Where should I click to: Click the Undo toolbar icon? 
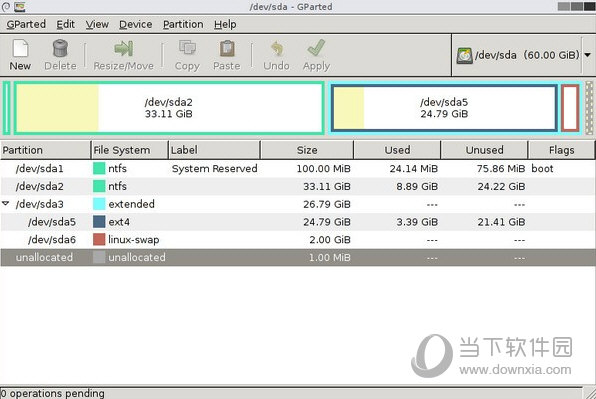tap(277, 48)
